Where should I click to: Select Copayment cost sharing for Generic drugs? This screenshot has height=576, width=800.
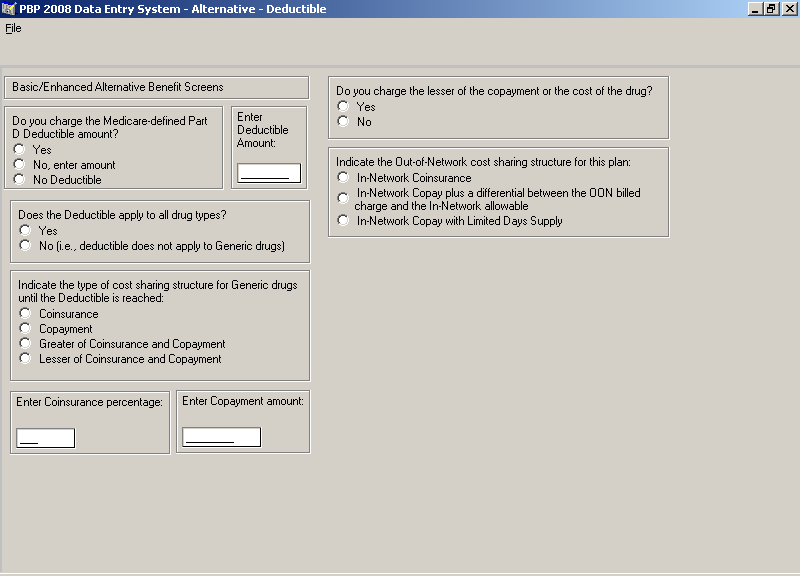(x=25, y=328)
